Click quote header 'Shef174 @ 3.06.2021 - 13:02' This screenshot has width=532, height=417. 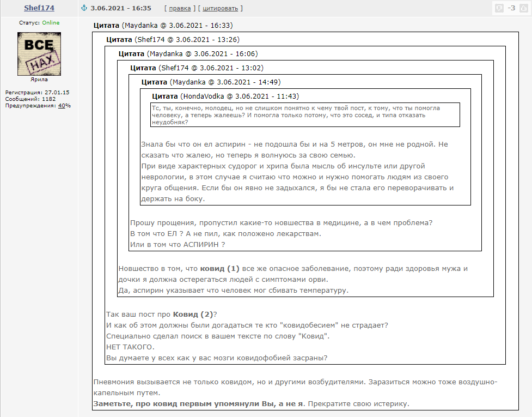click(212, 68)
